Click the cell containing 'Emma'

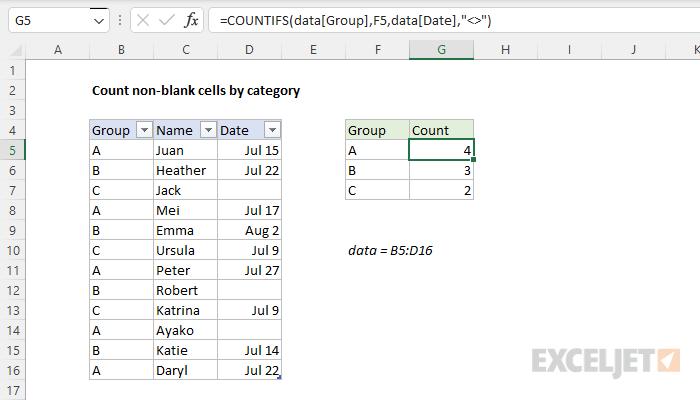coord(186,230)
